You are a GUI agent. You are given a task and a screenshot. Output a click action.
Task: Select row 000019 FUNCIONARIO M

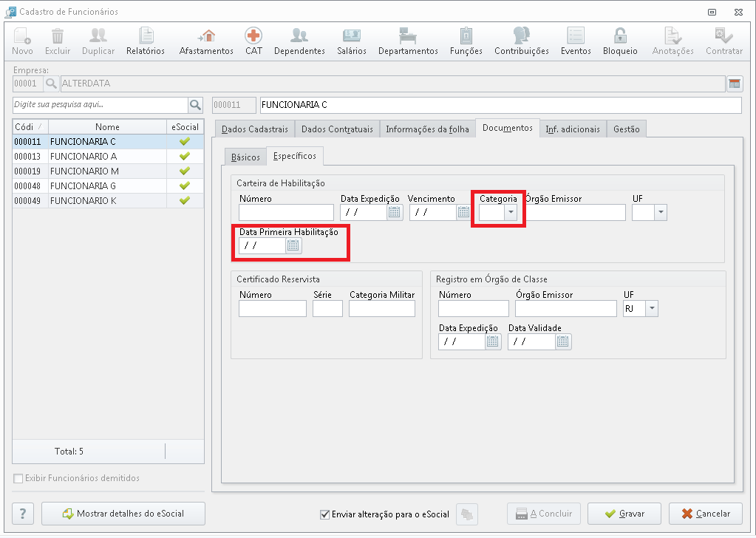pos(108,171)
